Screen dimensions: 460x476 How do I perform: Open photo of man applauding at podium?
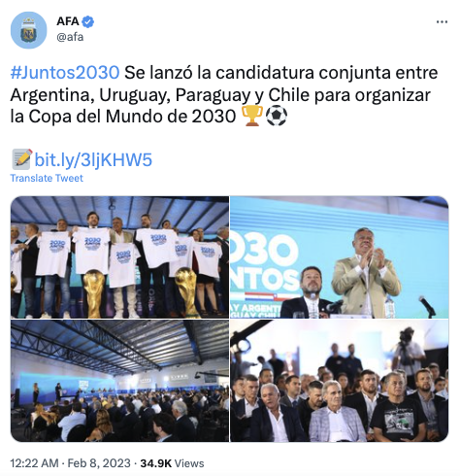tap(340, 257)
